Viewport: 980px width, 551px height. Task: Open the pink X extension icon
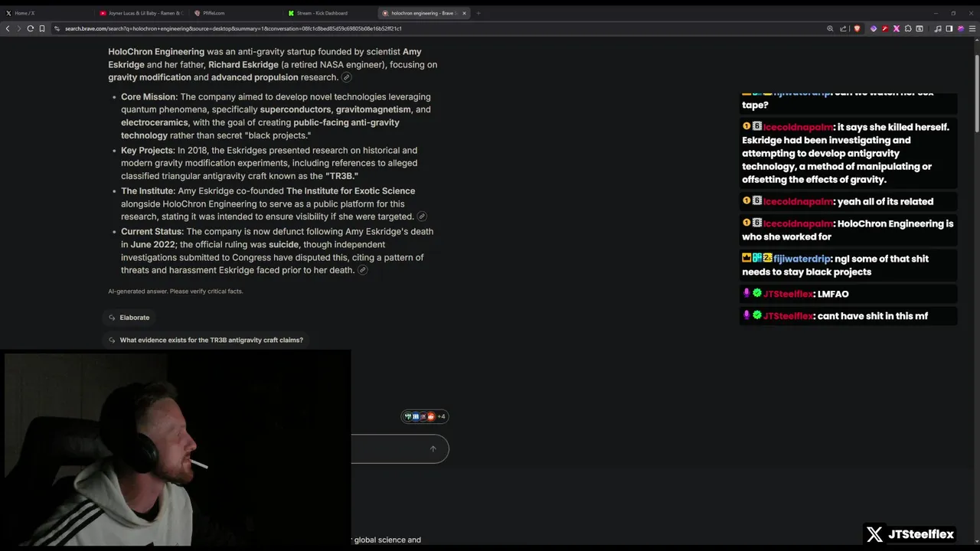897,28
